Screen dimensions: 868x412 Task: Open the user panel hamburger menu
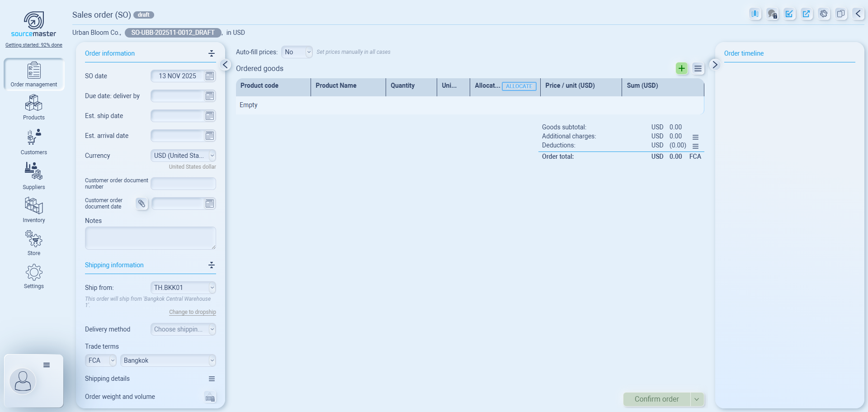[47, 365]
